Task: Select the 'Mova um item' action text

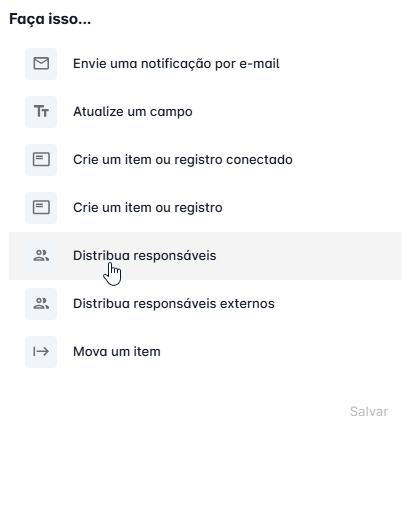Action: pos(117,352)
